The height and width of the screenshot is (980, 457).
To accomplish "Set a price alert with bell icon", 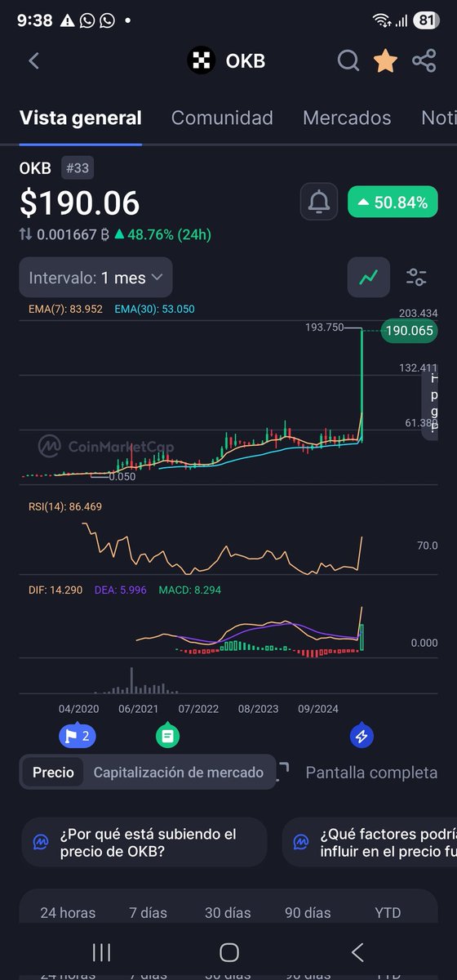I will 318,202.
